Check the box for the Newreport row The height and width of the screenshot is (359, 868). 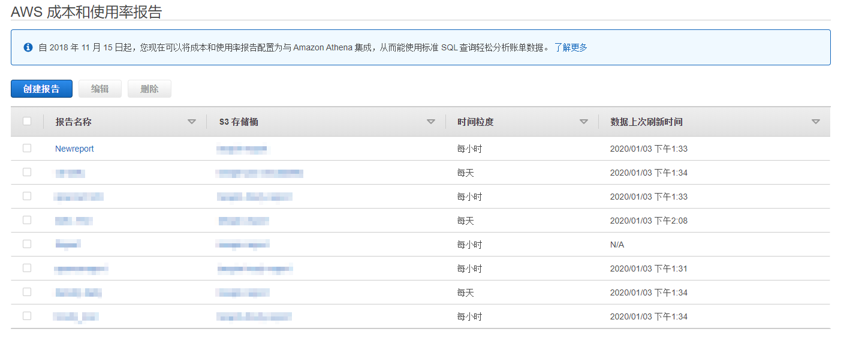click(x=27, y=148)
